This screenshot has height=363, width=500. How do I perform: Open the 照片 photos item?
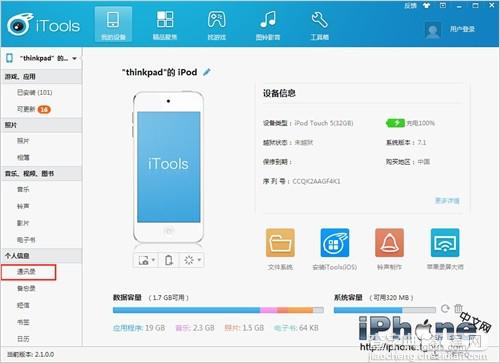point(23,141)
